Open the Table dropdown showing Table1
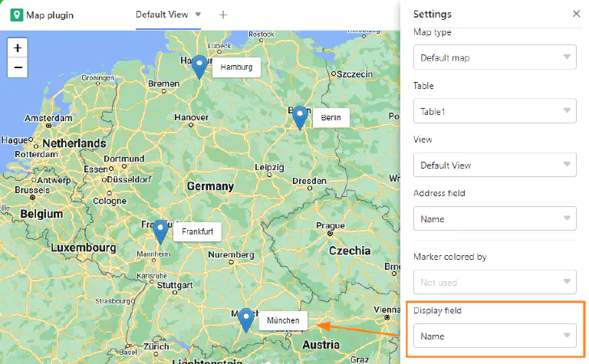The height and width of the screenshot is (364, 589). point(495,111)
